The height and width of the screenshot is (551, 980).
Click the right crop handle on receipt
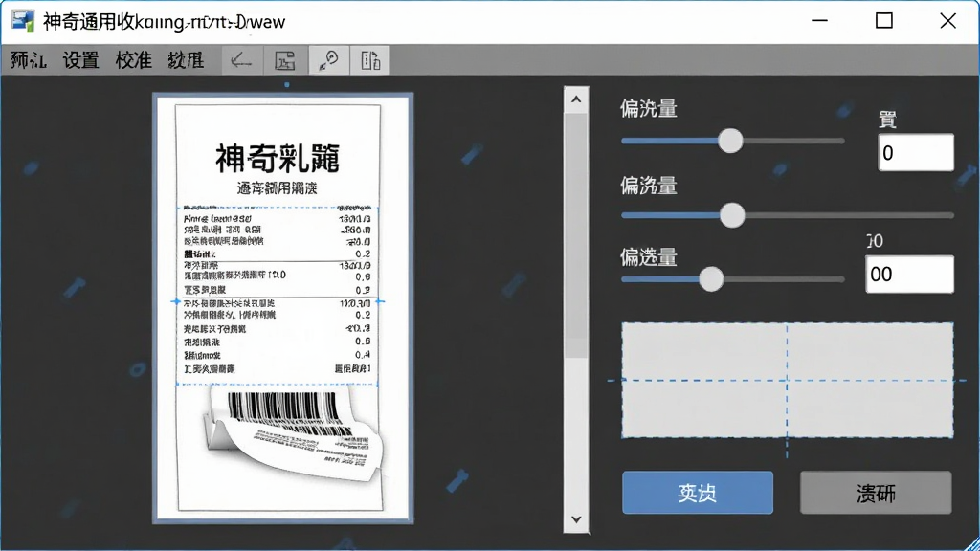[379, 301]
